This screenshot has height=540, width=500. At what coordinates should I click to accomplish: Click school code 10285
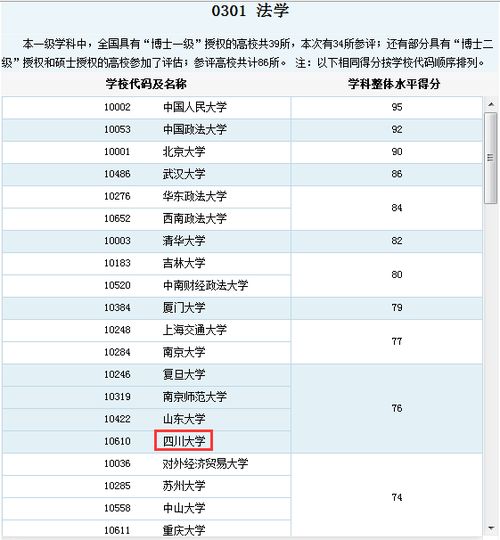117,486
